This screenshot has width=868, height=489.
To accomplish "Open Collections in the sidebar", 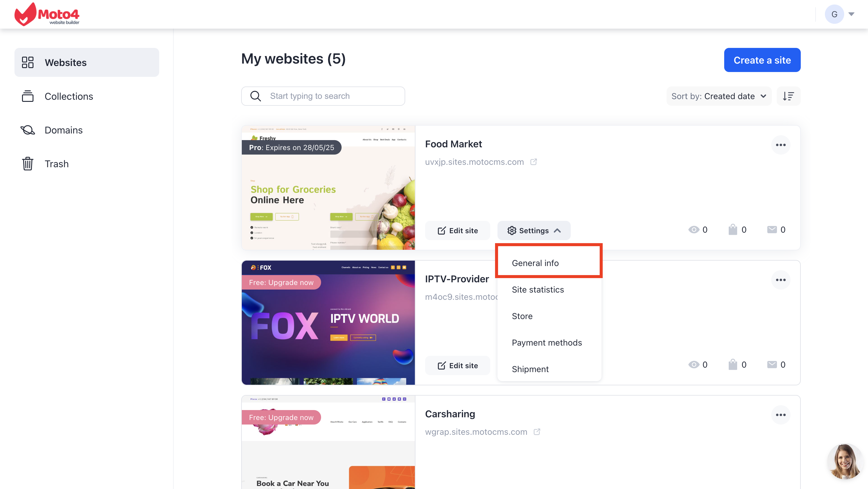I will [x=87, y=96].
